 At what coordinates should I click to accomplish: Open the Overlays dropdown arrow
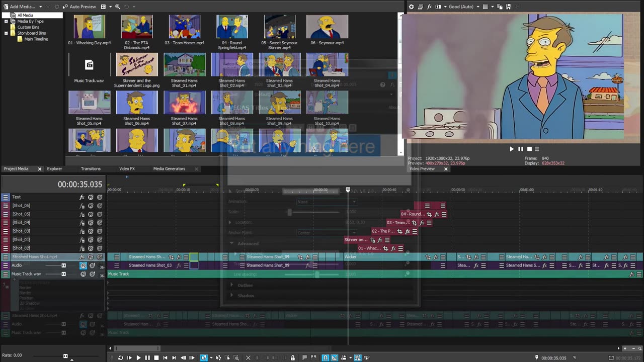pos(492,7)
